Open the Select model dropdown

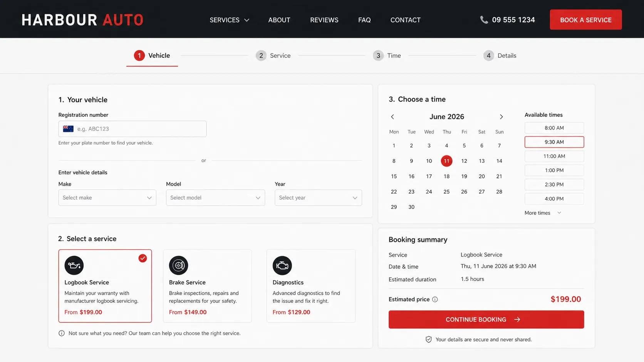[x=215, y=198]
